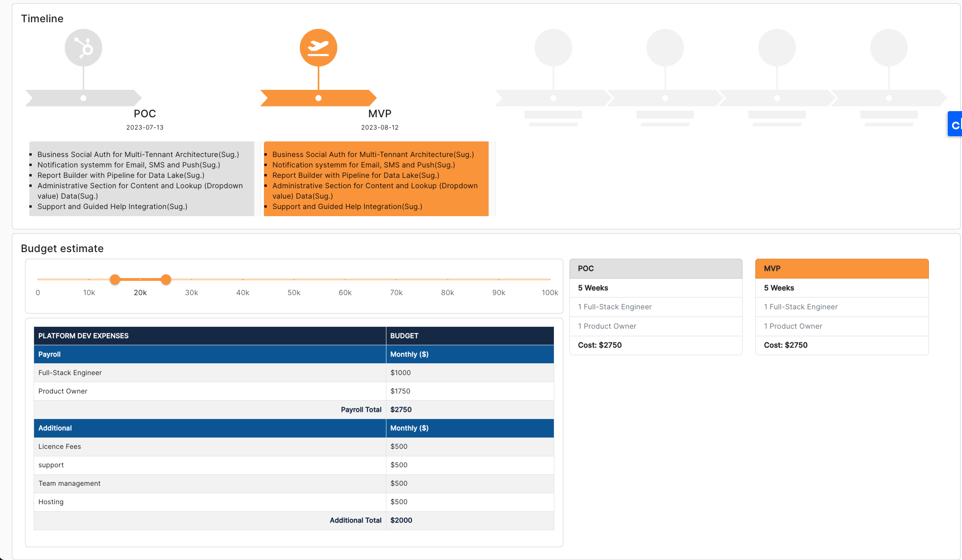Click the orange MVP feature list box

click(376, 180)
